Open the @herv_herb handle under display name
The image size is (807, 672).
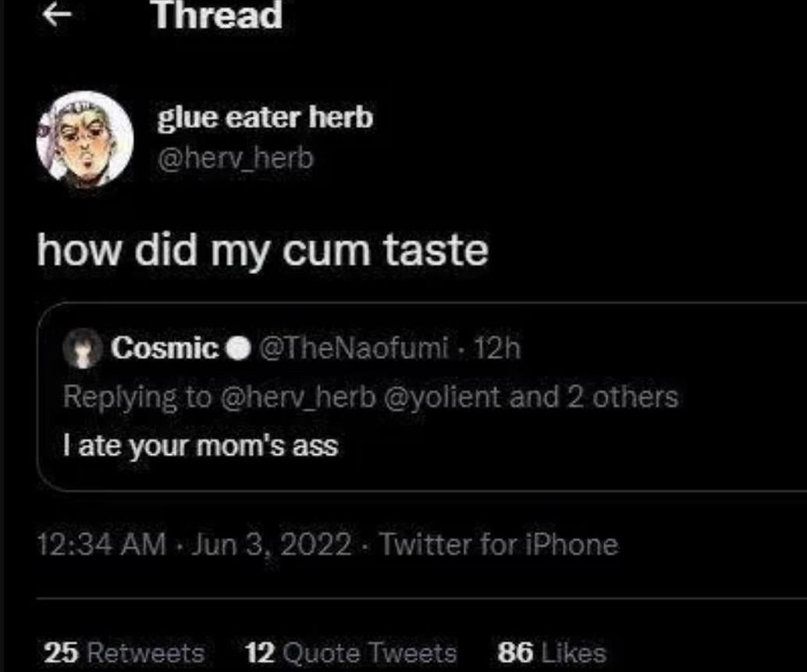[x=235, y=158]
